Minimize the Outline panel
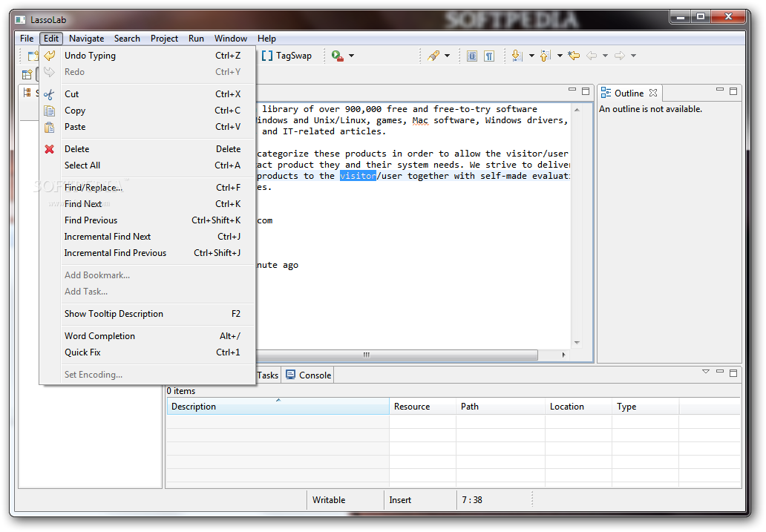 [719, 90]
